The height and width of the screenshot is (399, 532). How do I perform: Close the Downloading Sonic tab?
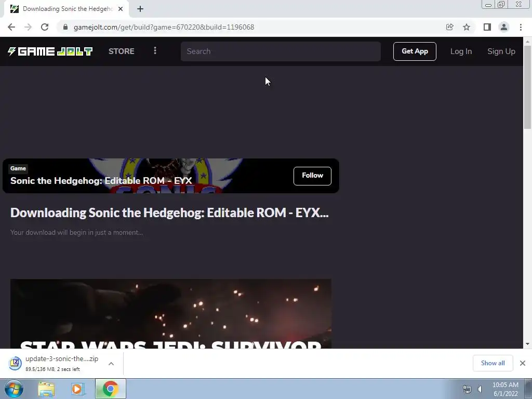point(121,9)
